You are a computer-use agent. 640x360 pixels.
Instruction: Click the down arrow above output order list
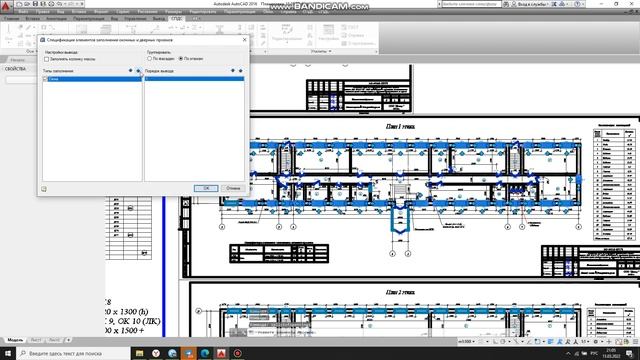pos(240,71)
